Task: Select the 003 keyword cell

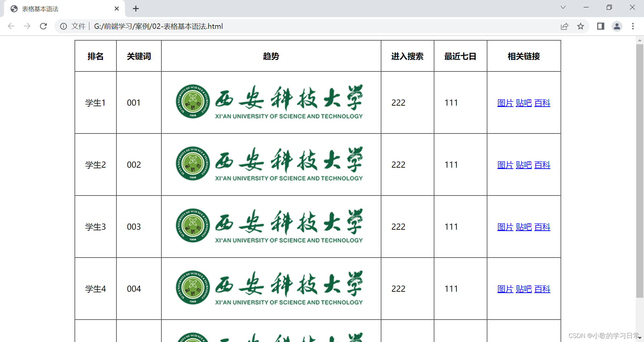Action: pyautogui.click(x=139, y=227)
